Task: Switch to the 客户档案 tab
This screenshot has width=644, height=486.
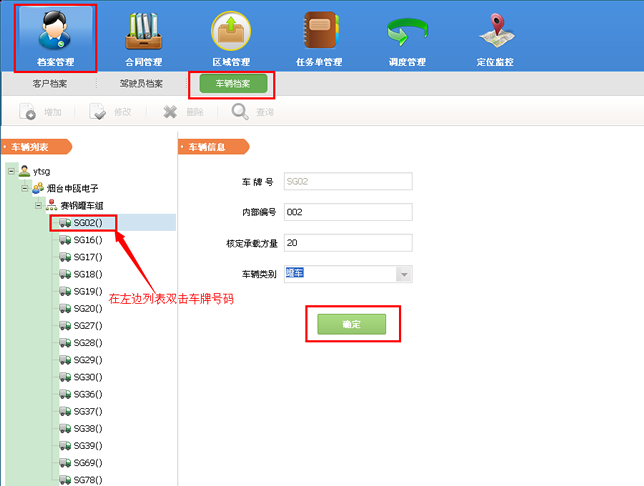Action: pos(49,84)
